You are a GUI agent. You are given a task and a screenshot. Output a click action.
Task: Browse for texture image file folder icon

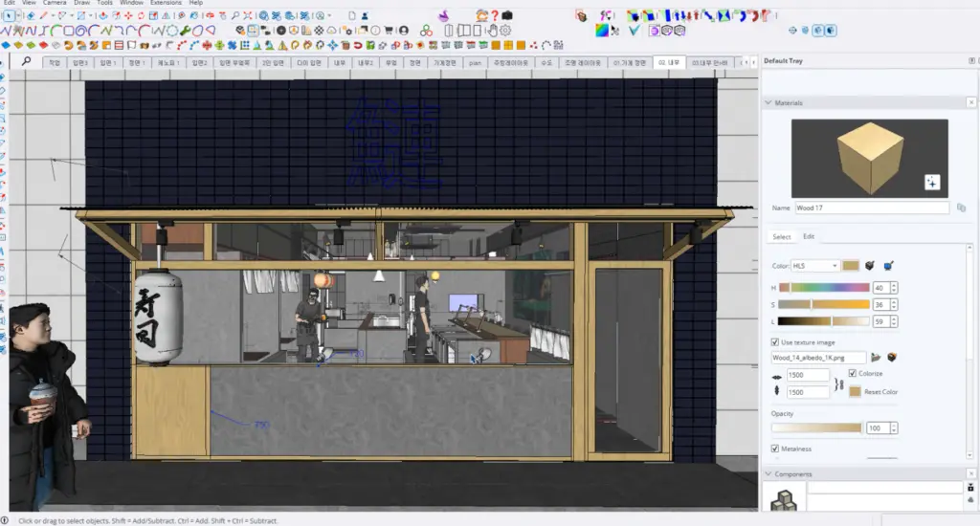876,358
